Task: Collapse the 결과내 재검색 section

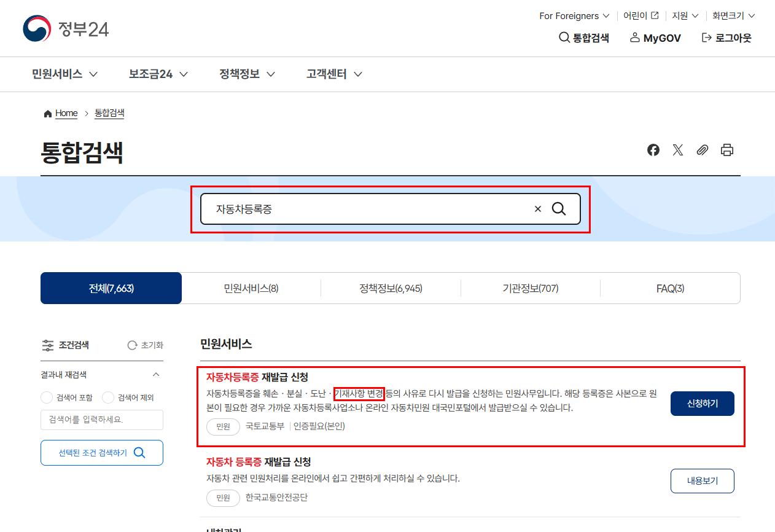Action: 157,374
